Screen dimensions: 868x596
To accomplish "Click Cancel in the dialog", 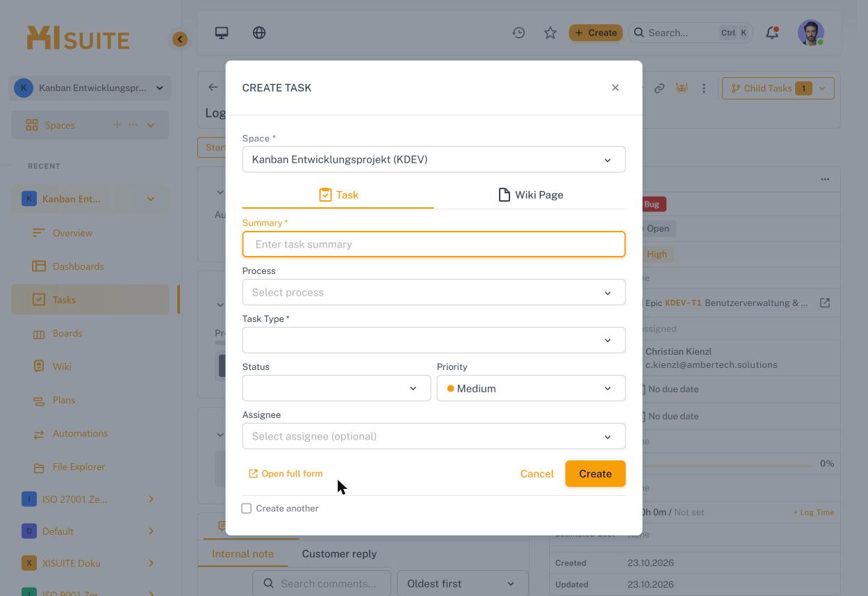I will [537, 474].
